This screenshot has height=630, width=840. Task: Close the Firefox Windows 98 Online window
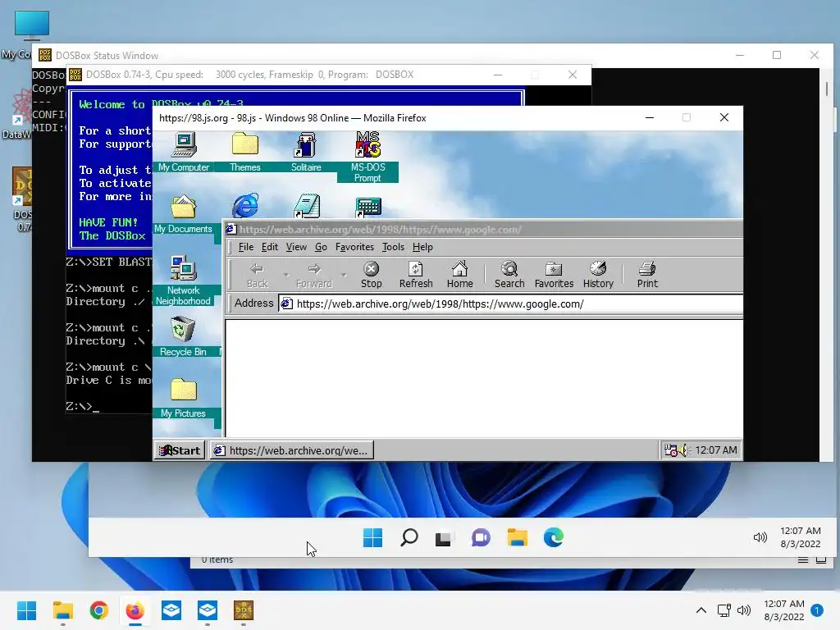724,118
